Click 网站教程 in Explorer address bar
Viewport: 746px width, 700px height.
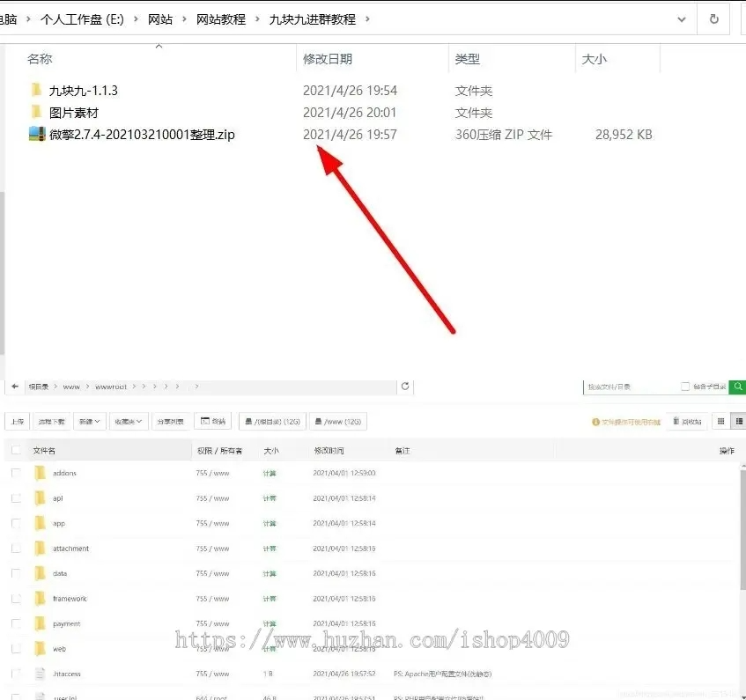221,19
